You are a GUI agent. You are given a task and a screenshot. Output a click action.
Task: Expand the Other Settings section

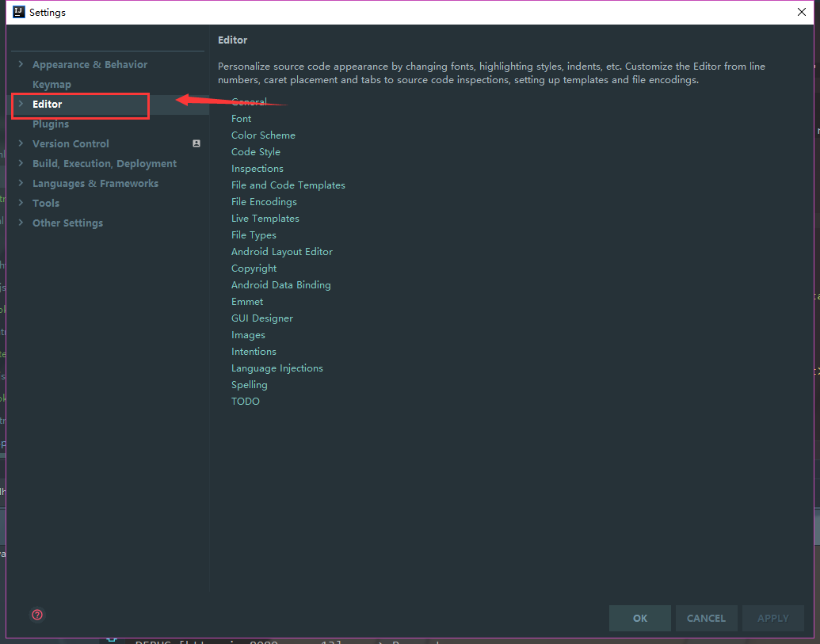click(x=21, y=223)
